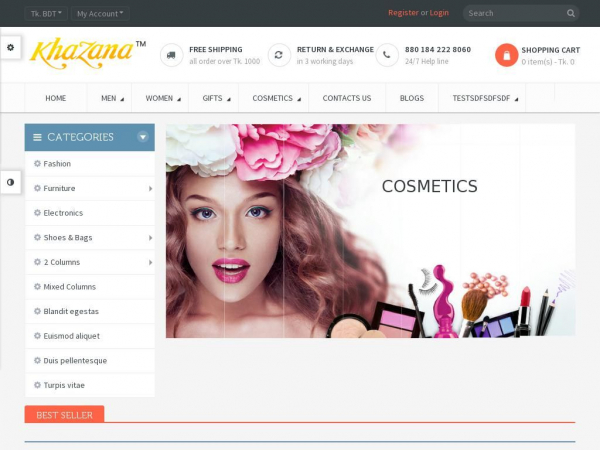Switch to the Best Seller tab
The height and width of the screenshot is (450, 600).
coord(64,414)
